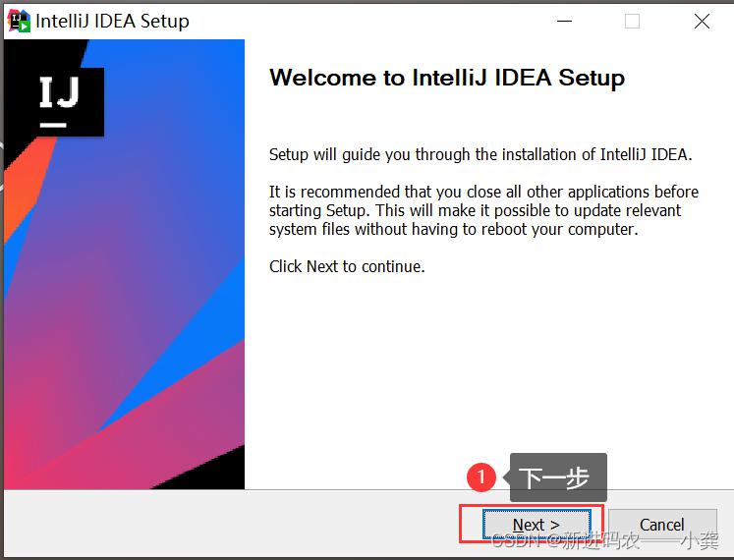Click the IntelliJ IDEA icon in the title bar
734x560 pixels.
[19, 21]
